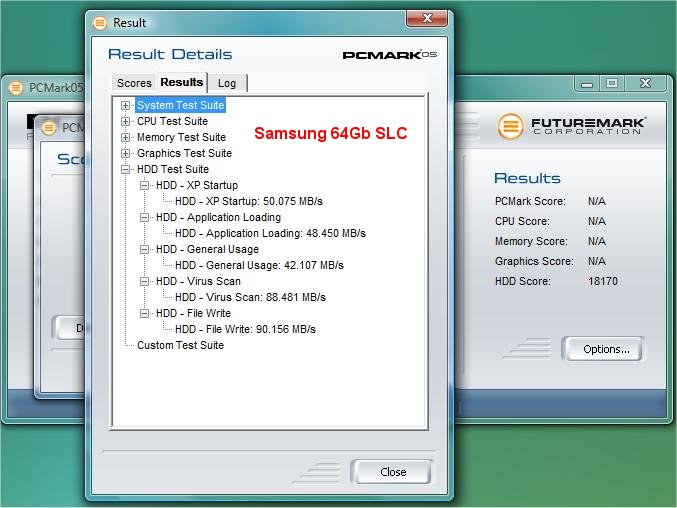Click the Memory Score label
The image size is (677, 508).
click(x=531, y=241)
